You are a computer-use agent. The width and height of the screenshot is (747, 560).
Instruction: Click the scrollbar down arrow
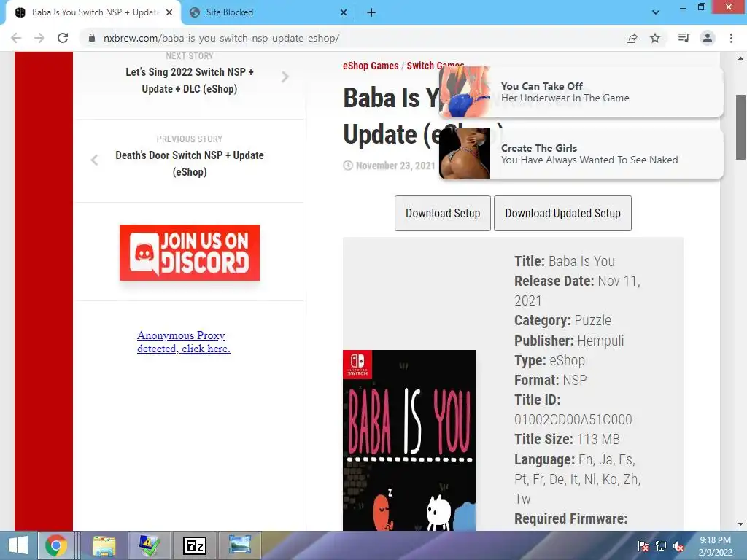coord(740,524)
